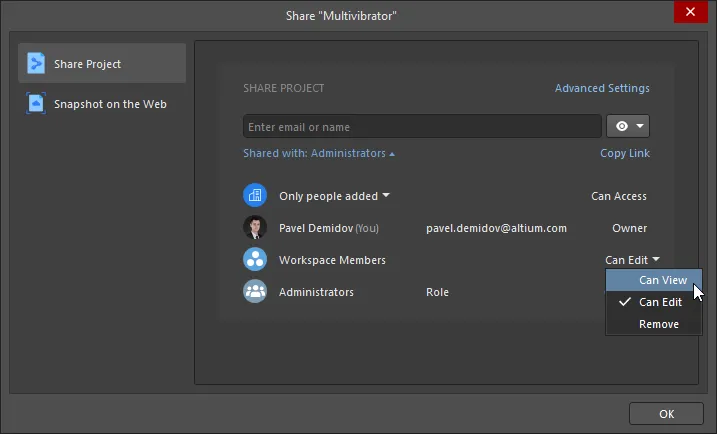Click the Copy Link link
The height and width of the screenshot is (434, 717).
point(625,153)
